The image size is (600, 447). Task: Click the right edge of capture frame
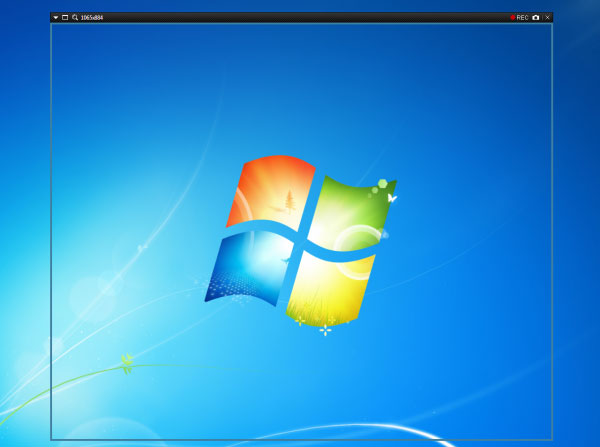point(552,230)
